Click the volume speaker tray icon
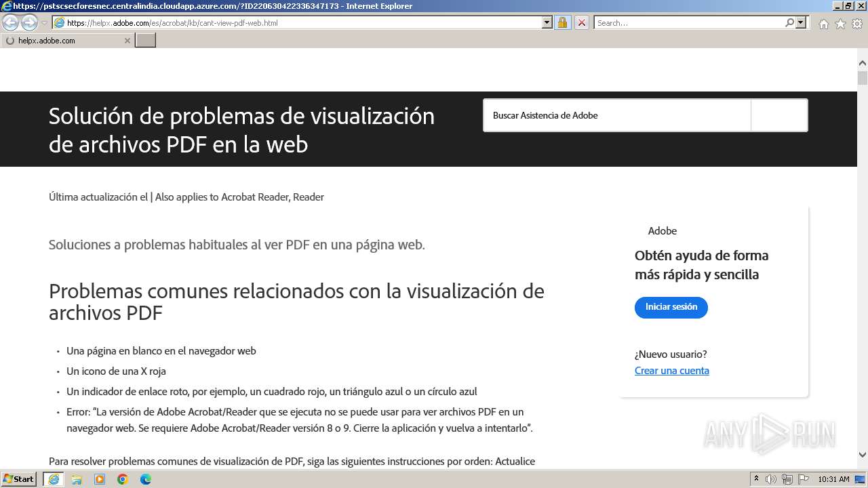Viewport: 868px width, 488px height. (x=771, y=479)
